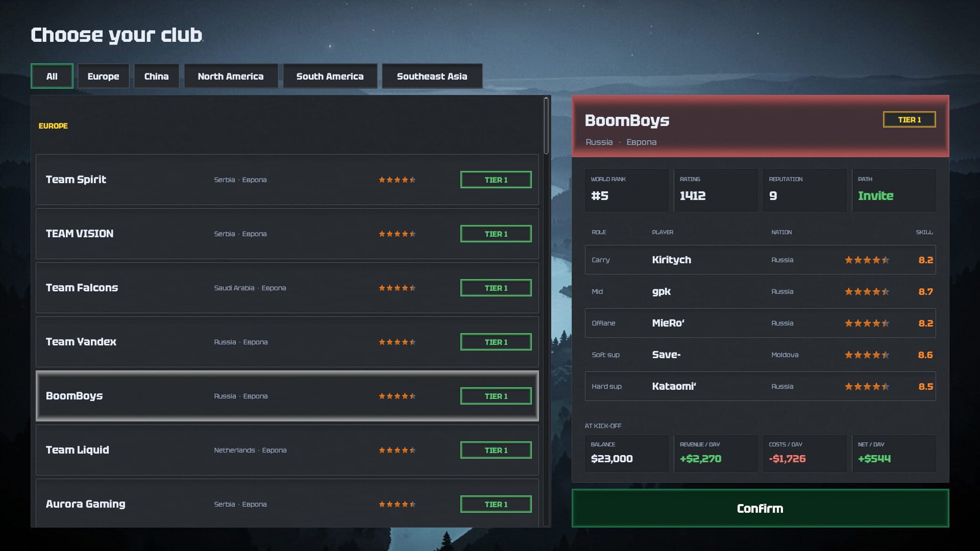Select Carry player Kirirych row
Image resolution: width=980 pixels, height=551 pixels.
pyautogui.click(x=760, y=260)
